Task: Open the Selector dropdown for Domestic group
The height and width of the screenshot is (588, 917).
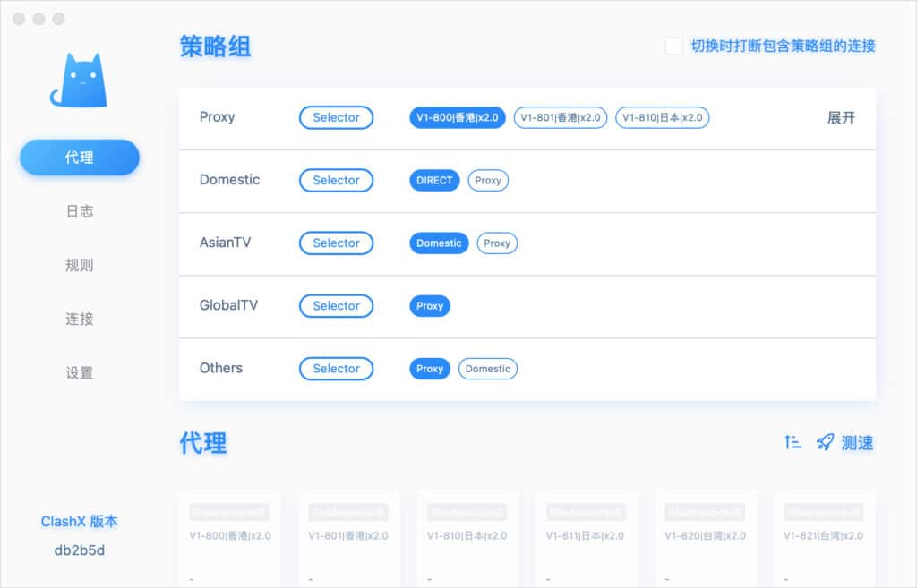Action: (336, 180)
